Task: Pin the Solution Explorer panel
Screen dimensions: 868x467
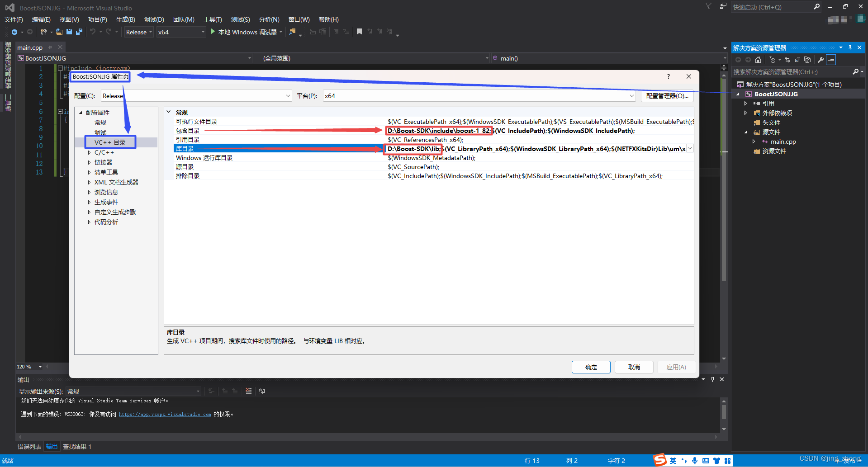Action: pyautogui.click(x=849, y=47)
